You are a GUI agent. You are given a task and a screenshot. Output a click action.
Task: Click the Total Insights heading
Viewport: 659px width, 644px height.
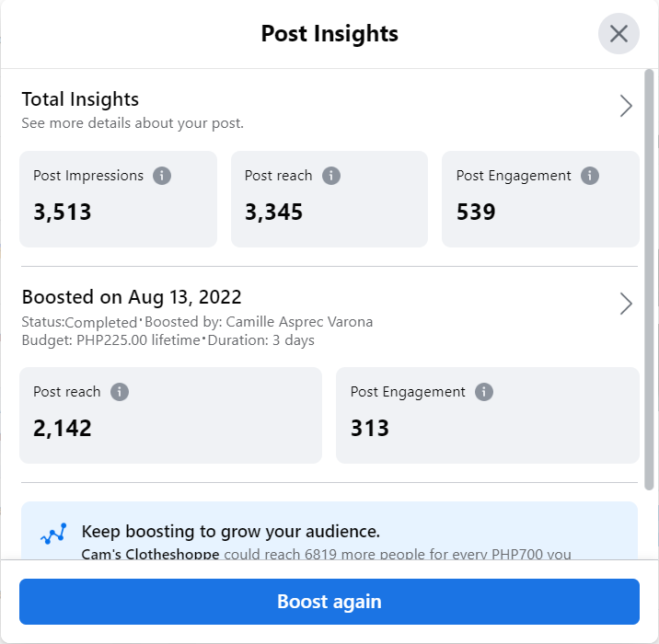[x=80, y=99]
